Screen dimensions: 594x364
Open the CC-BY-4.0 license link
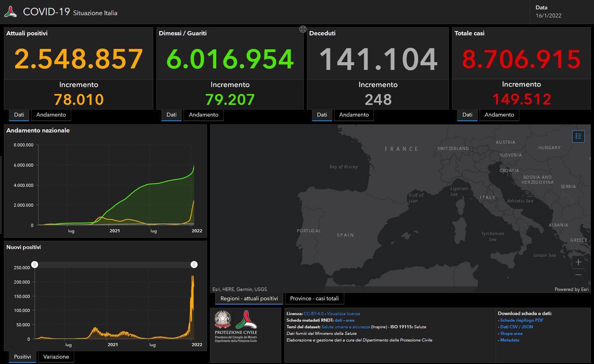(313, 314)
